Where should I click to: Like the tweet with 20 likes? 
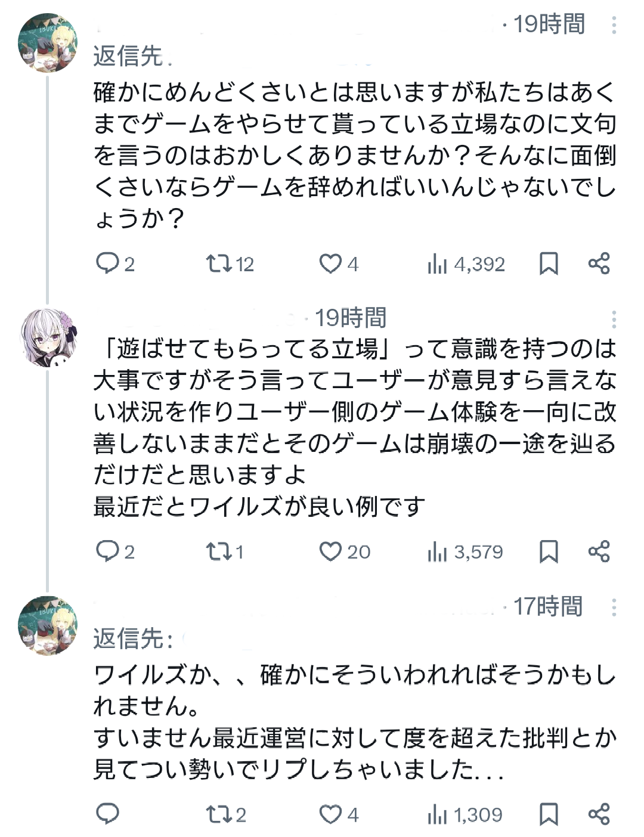330,551
